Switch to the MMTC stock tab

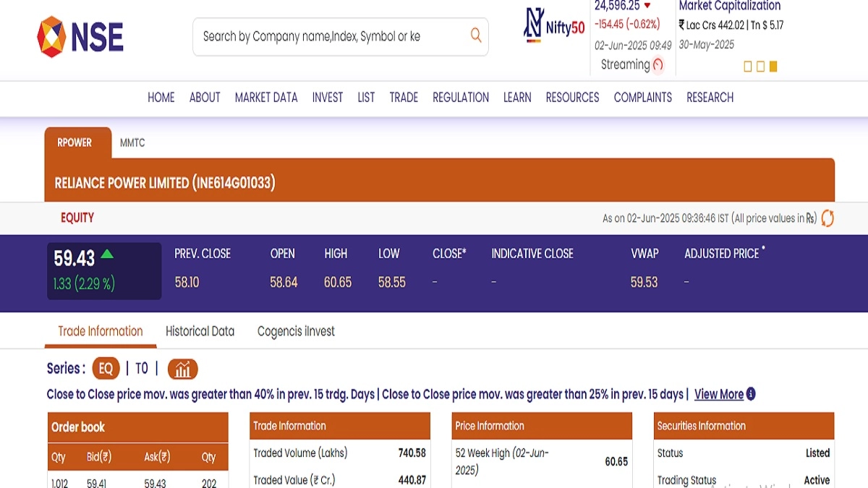tap(132, 143)
